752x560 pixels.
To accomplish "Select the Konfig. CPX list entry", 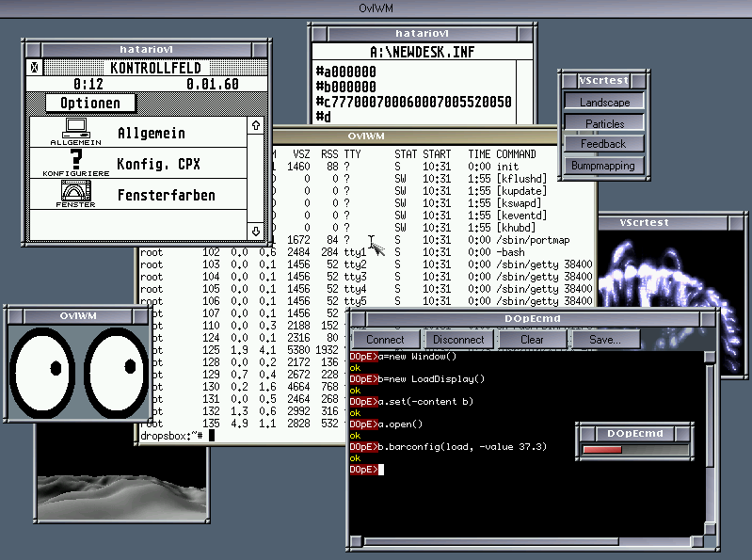I will (158, 165).
